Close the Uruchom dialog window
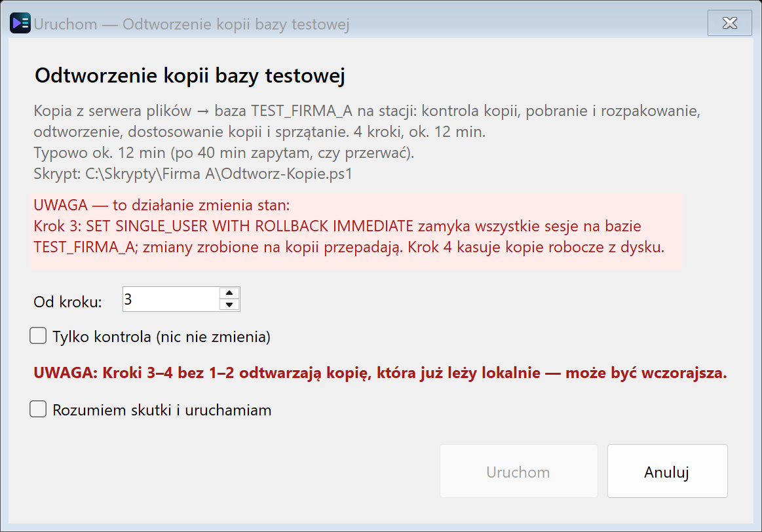The height and width of the screenshot is (532, 762). (x=729, y=24)
